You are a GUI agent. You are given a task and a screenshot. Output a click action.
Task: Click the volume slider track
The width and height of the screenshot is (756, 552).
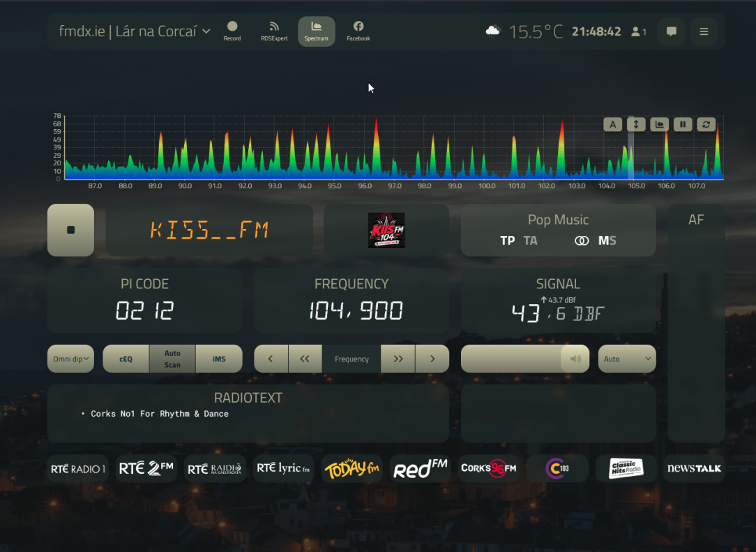524,359
